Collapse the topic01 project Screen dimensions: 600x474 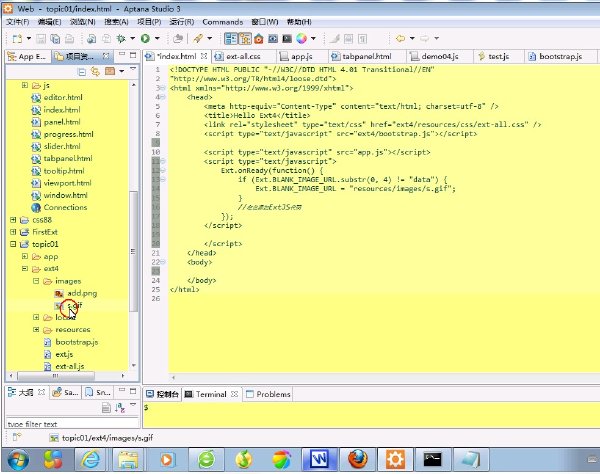pyautogui.click(x=13, y=244)
